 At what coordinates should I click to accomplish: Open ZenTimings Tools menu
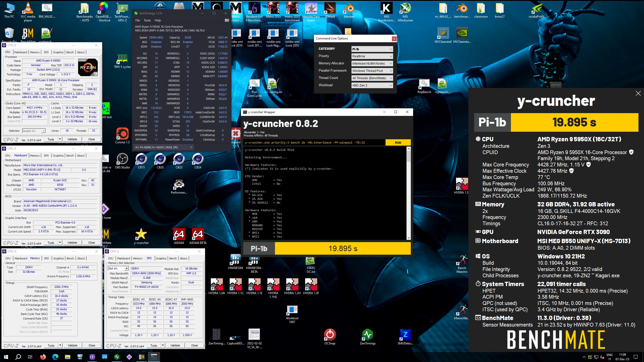point(147,20)
